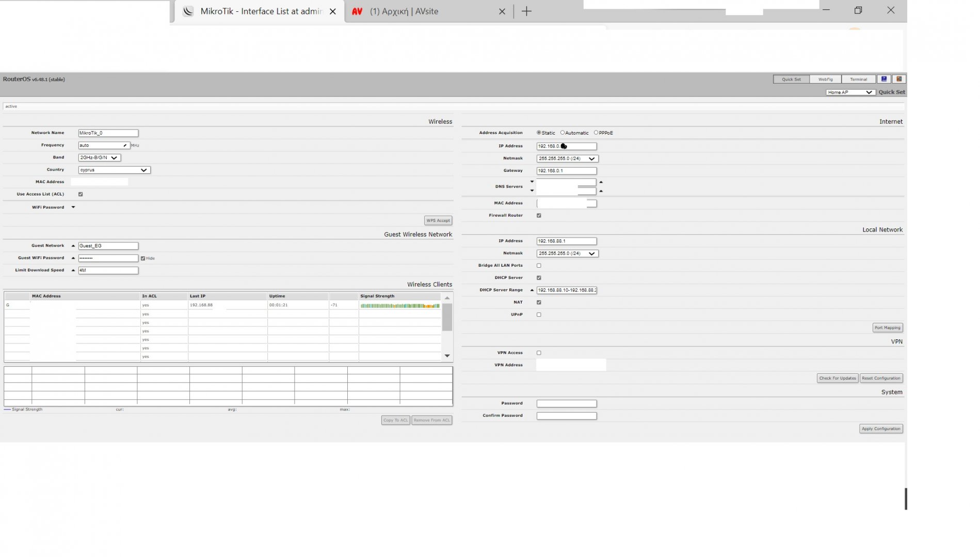980x557 pixels.
Task: Click the Confirm Password field
Action: click(567, 416)
